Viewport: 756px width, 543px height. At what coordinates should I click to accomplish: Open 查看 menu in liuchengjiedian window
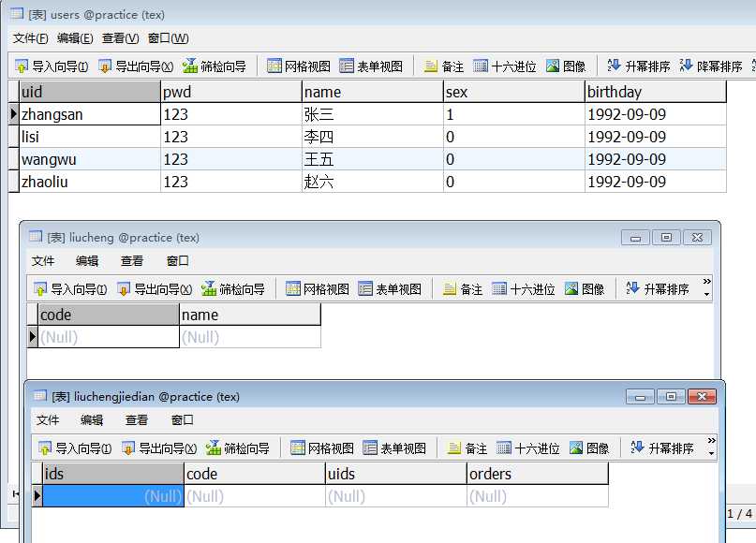tap(137, 420)
